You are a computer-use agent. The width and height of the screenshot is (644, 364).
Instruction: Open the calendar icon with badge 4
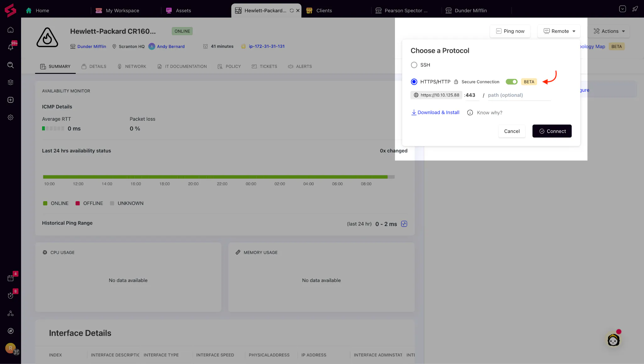pyautogui.click(x=10, y=278)
